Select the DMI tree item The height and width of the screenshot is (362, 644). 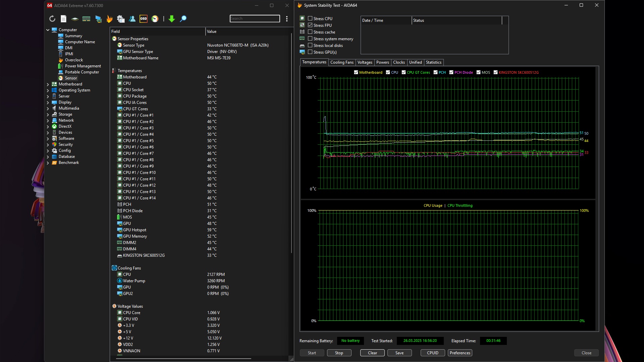coord(68,48)
